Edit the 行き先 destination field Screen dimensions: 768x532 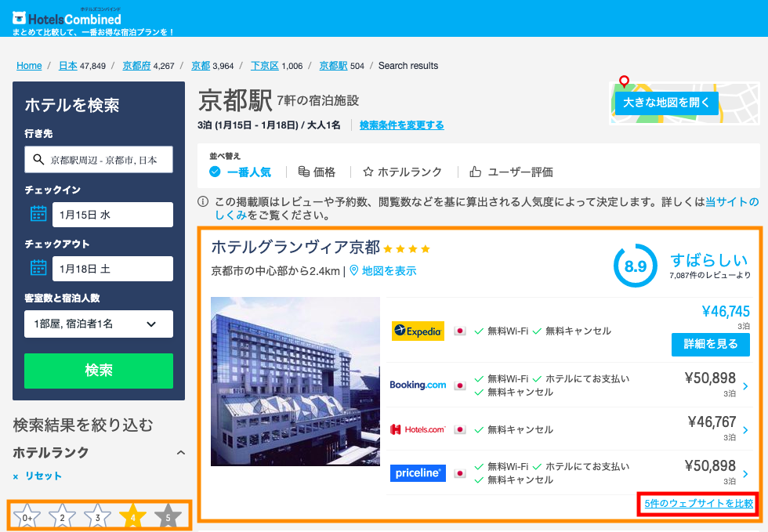[x=99, y=159]
